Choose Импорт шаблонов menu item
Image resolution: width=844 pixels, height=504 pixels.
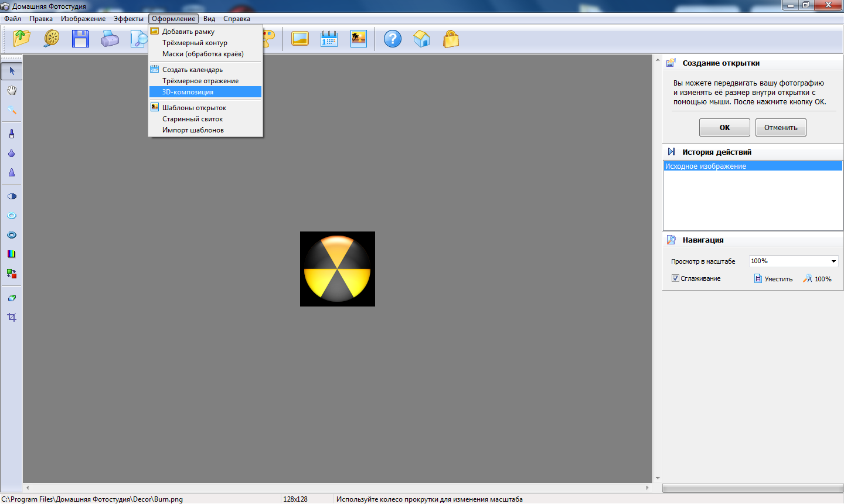click(x=205, y=130)
